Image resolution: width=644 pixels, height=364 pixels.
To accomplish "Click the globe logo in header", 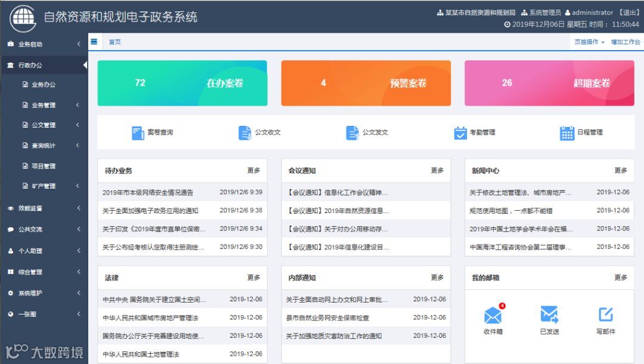I will [x=23, y=18].
